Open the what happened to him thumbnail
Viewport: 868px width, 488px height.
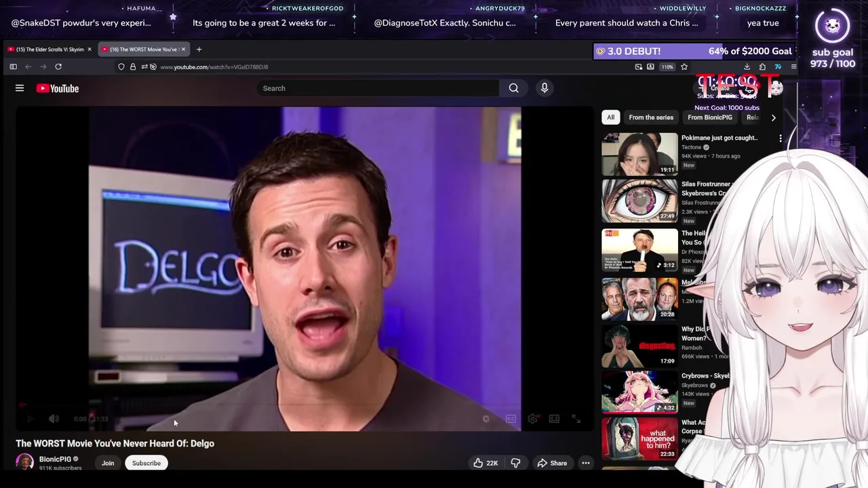(x=639, y=439)
